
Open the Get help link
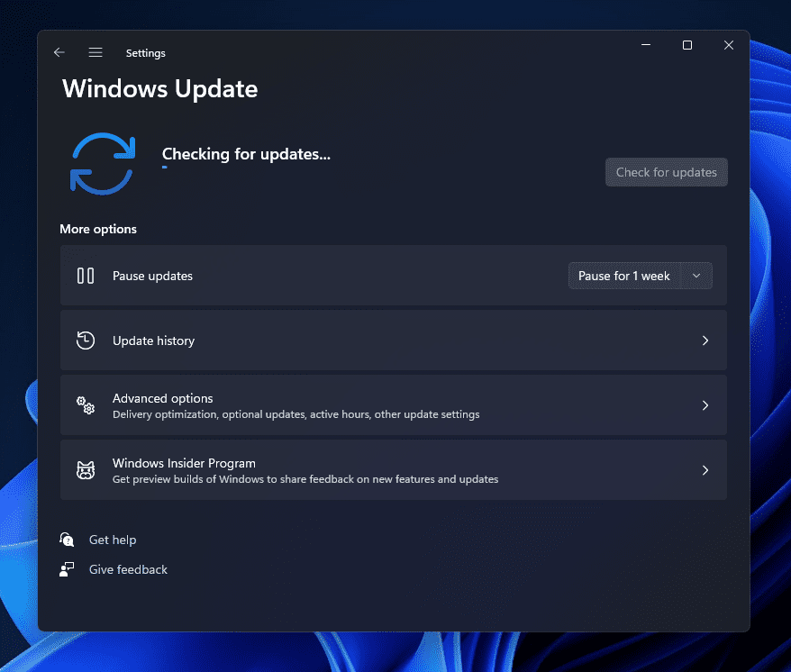point(112,539)
